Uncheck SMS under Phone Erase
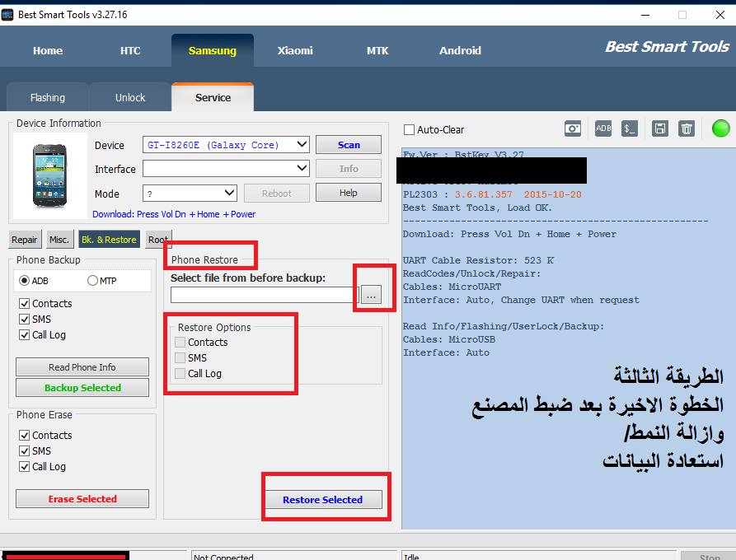Viewport: 736px width, 560px height. [x=25, y=450]
